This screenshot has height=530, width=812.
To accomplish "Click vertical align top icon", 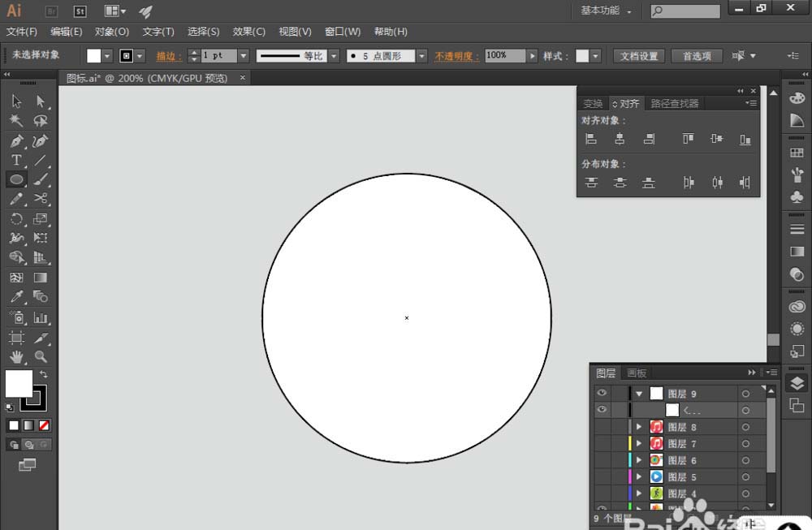I will click(689, 139).
